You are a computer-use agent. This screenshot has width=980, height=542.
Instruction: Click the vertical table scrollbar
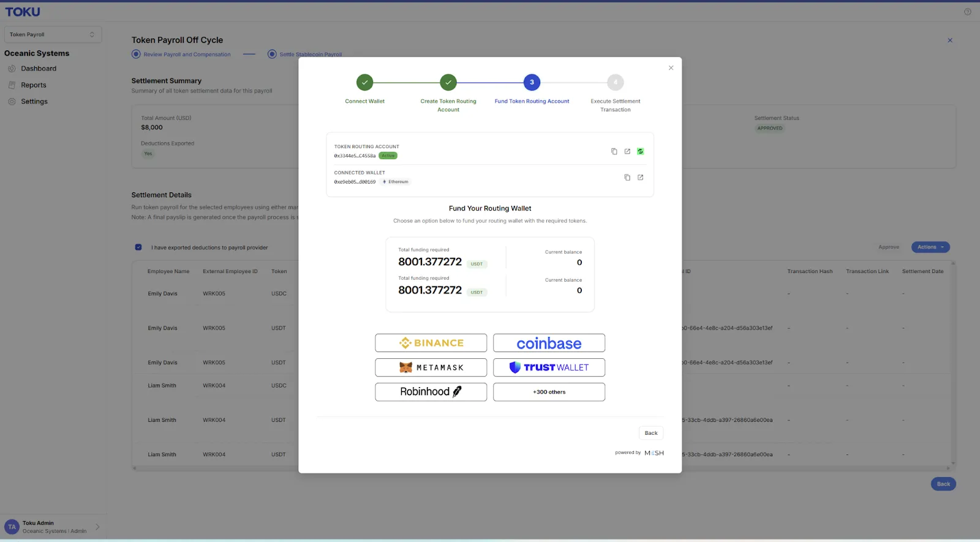[x=952, y=364]
